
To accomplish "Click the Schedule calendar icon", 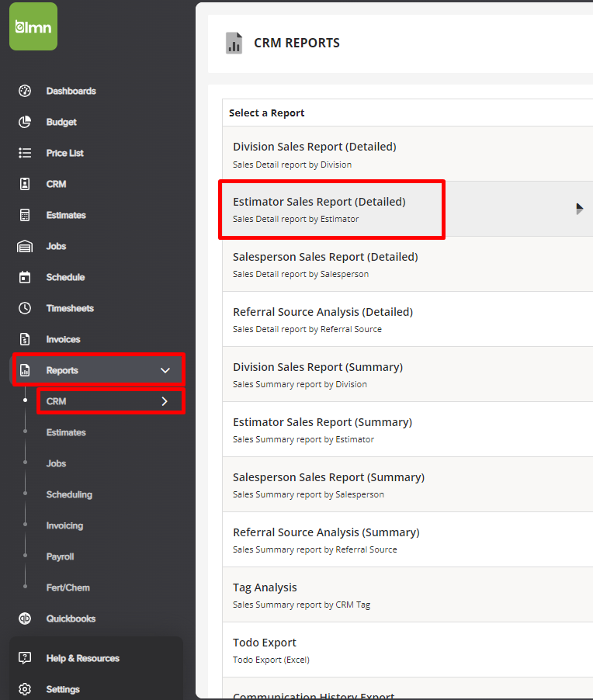I will pyautogui.click(x=25, y=277).
